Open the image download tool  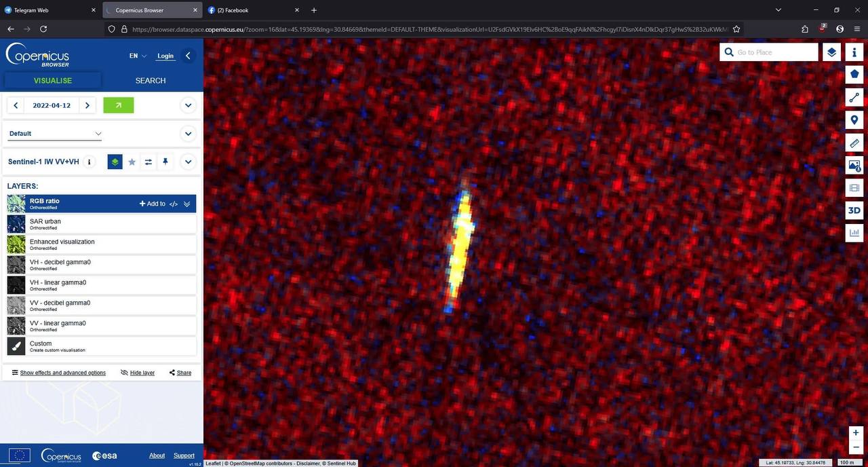pyautogui.click(x=854, y=166)
